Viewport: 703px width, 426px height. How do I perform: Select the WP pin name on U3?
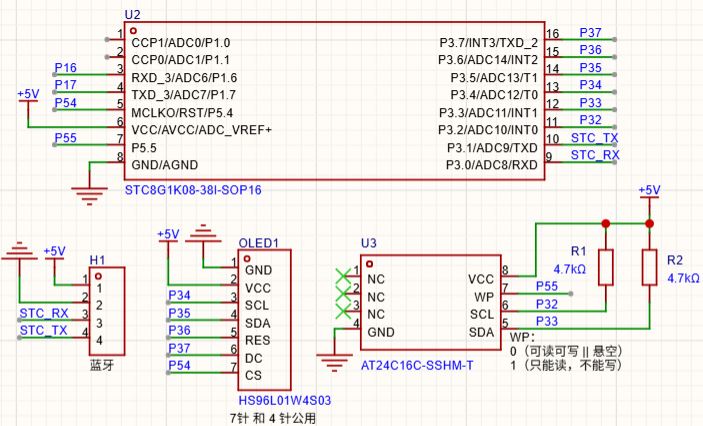pyautogui.click(x=483, y=297)
